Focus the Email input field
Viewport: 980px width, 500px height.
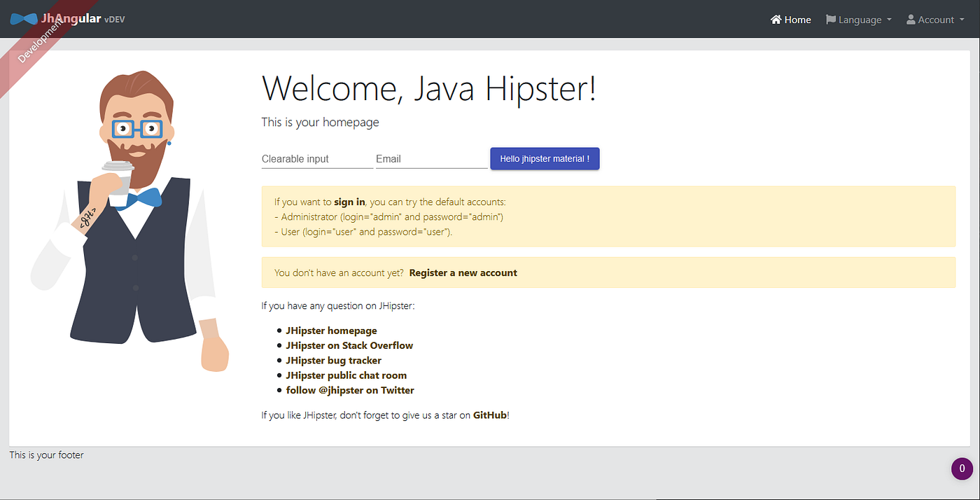point(432,159)
